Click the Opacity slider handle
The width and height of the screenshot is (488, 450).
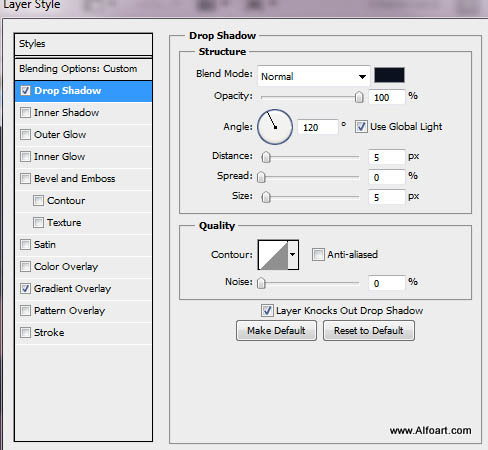coord(359,97)
